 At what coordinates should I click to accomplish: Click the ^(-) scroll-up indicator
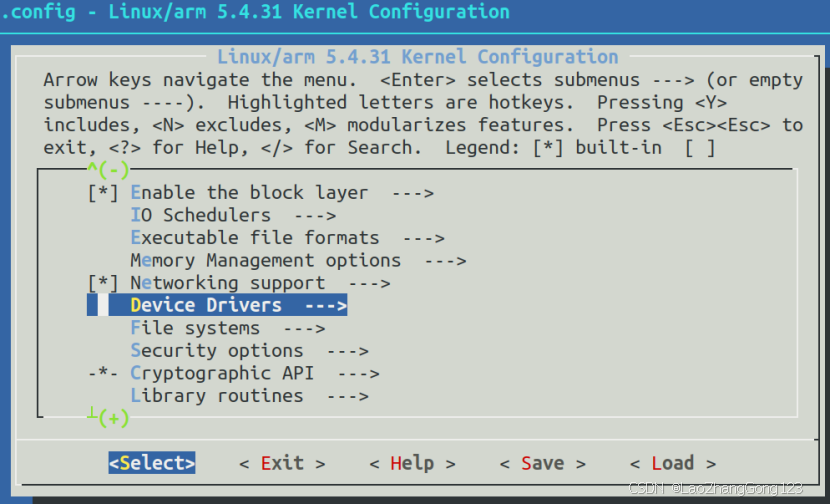pos(108,170)
